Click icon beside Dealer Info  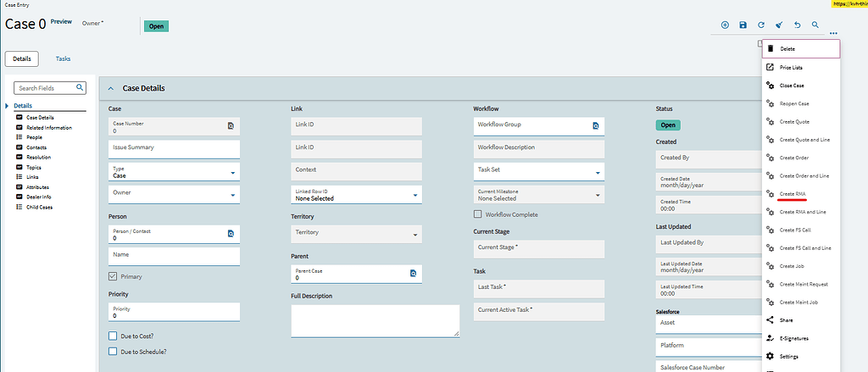pyautogui.click(x=19, y=197)
